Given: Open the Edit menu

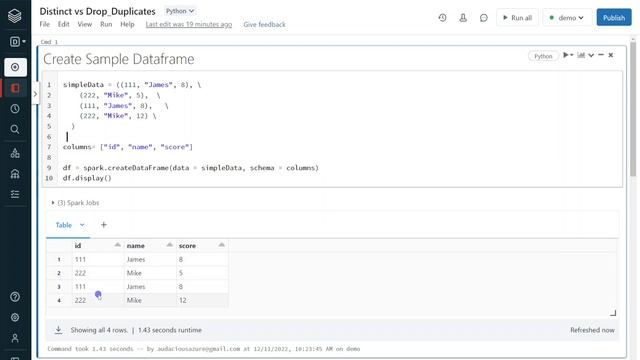Looking at the screenshot, I should [x=63, y=24].
